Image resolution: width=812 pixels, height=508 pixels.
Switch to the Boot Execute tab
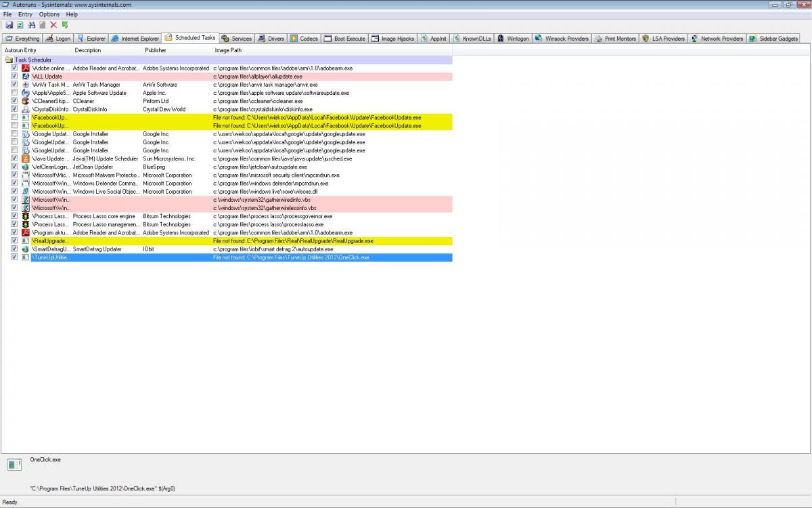click(x=344, y=39)
